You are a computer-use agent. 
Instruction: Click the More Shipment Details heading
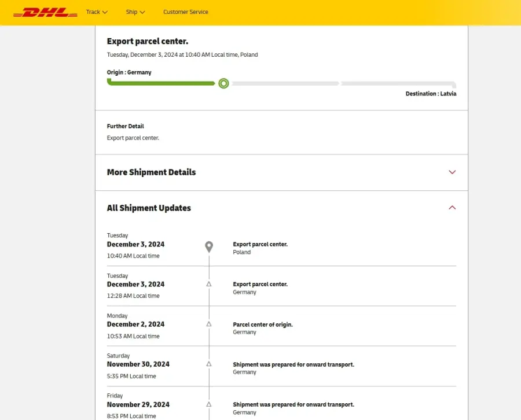[151, 172]
